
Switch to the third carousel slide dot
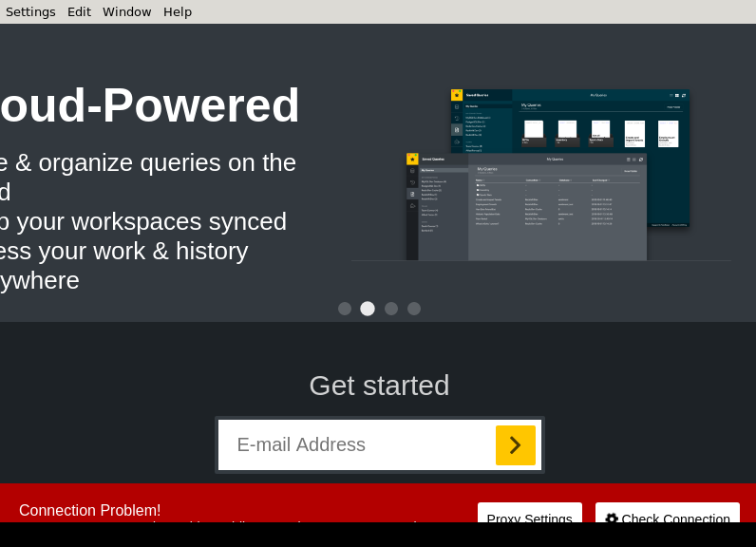tap(391, 309)
